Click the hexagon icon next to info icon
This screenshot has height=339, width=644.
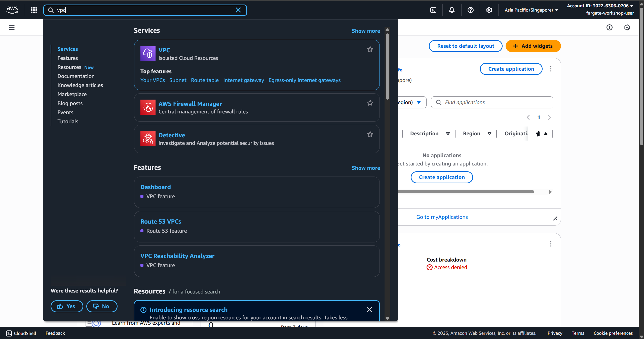click(627, 27)
